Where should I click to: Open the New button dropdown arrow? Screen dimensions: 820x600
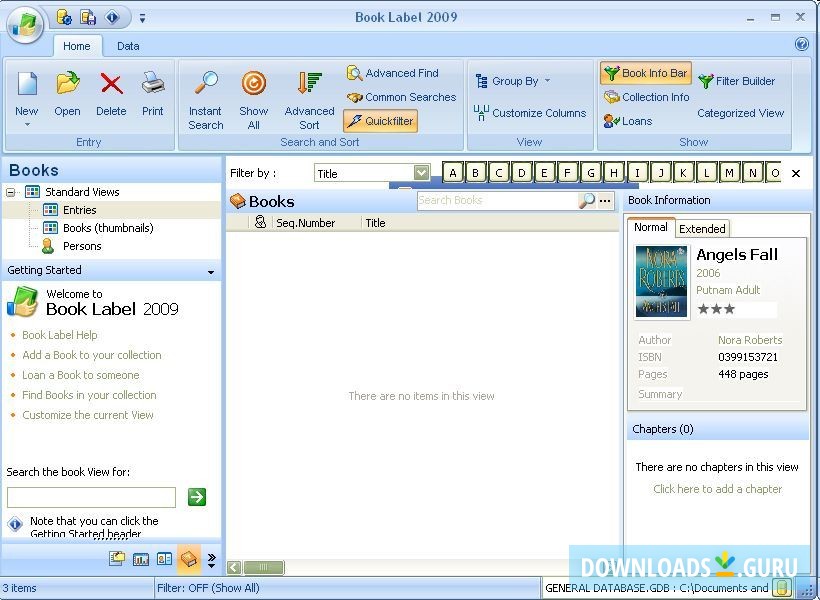click(x=27, y=124)
